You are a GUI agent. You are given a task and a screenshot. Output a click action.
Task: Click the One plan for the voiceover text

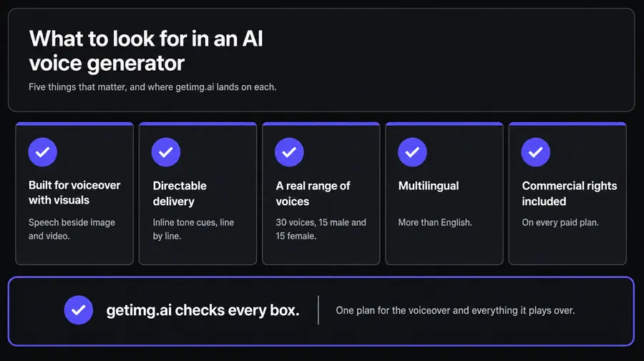click(455, 310)
